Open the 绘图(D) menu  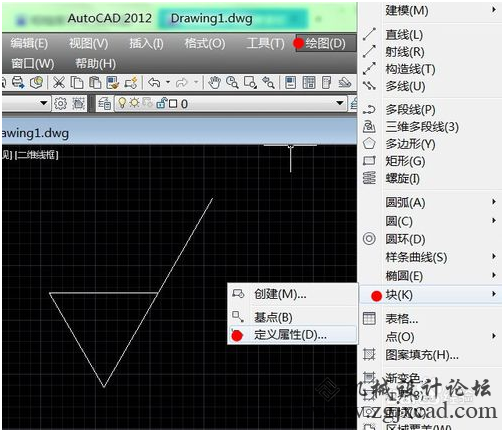[x=325, y=43]
